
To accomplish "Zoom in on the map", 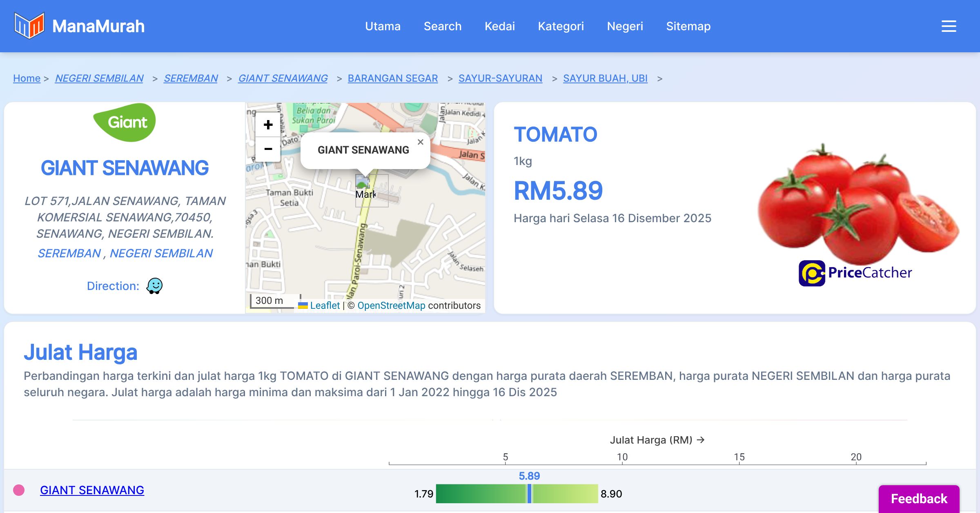I will (x=268, y=125).
